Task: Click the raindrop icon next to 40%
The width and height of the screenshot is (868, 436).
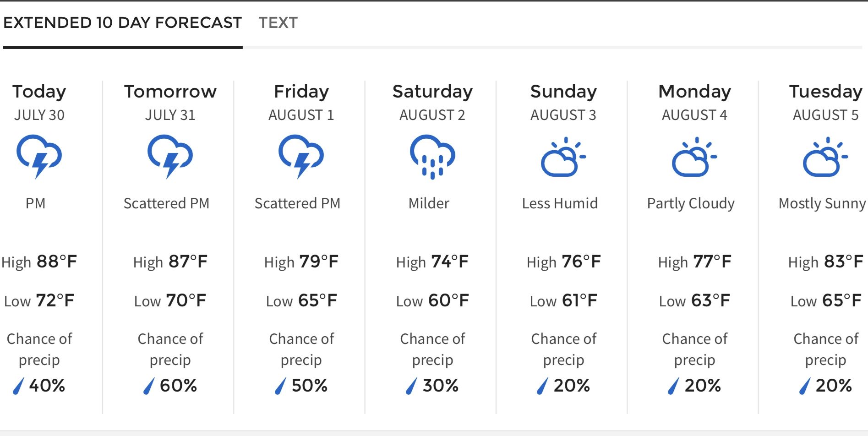Action: [x=18, y=386]
